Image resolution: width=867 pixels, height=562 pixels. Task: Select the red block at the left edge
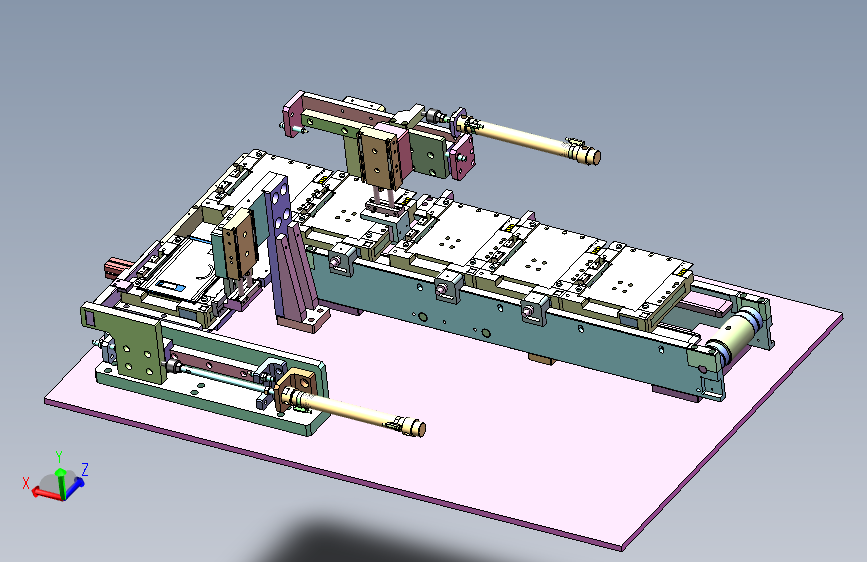pyautogui.click(x=116, y=267)
